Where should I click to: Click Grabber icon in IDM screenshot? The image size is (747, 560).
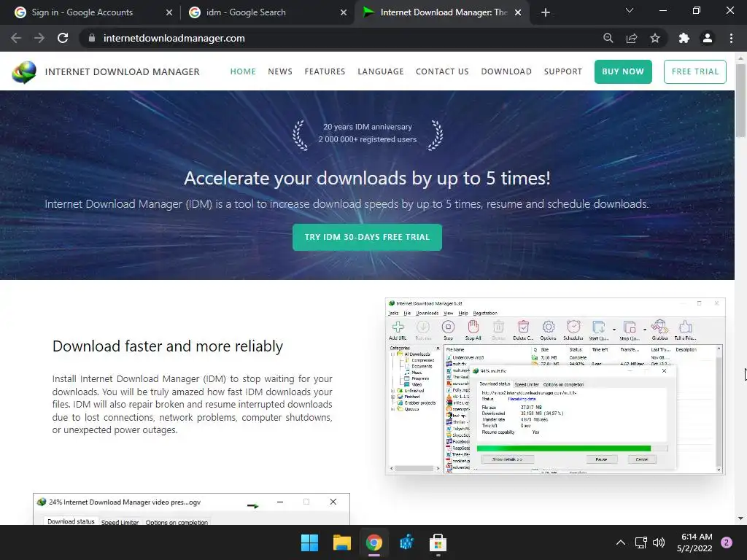(x=659, y=330)
